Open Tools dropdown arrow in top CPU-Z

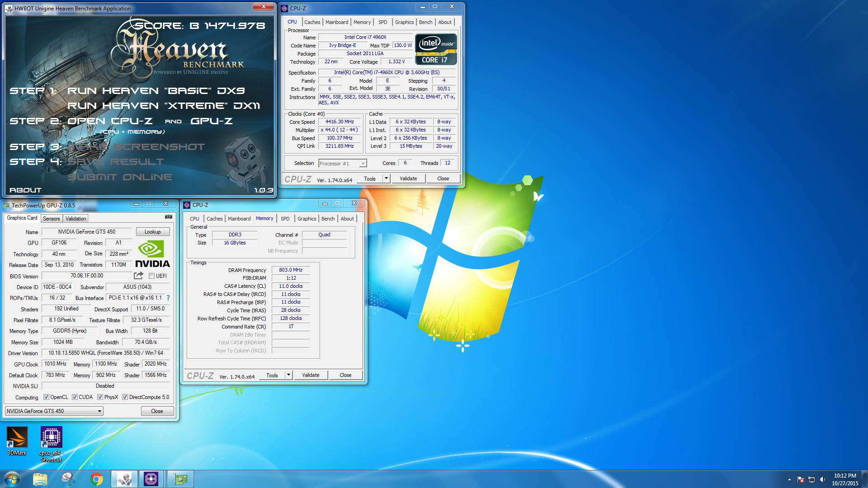(x=386, y=178)
